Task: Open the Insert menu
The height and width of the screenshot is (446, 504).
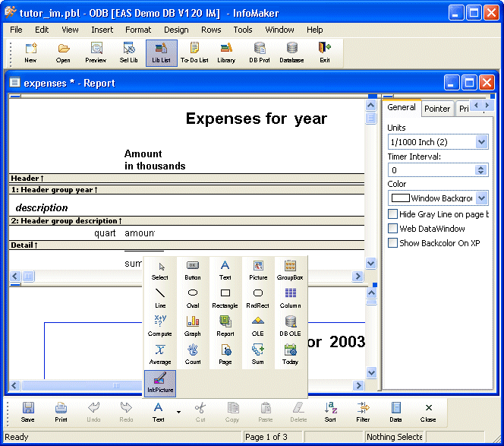Action: [x=102, y=30]
